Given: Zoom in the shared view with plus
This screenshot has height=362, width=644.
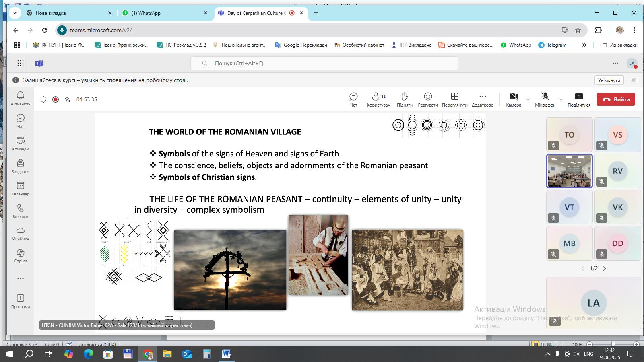Looking at the screenshot, I should pos(207,325).
